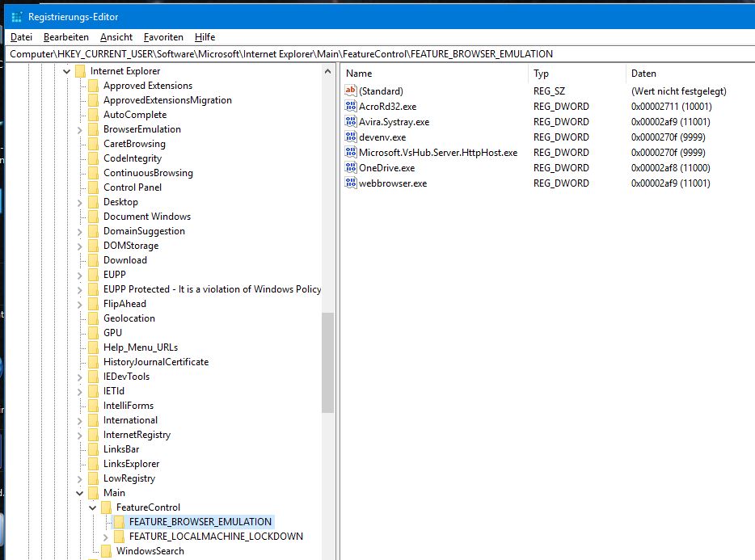
Task: Expand the EUPP key
Action: coord(79,275)
